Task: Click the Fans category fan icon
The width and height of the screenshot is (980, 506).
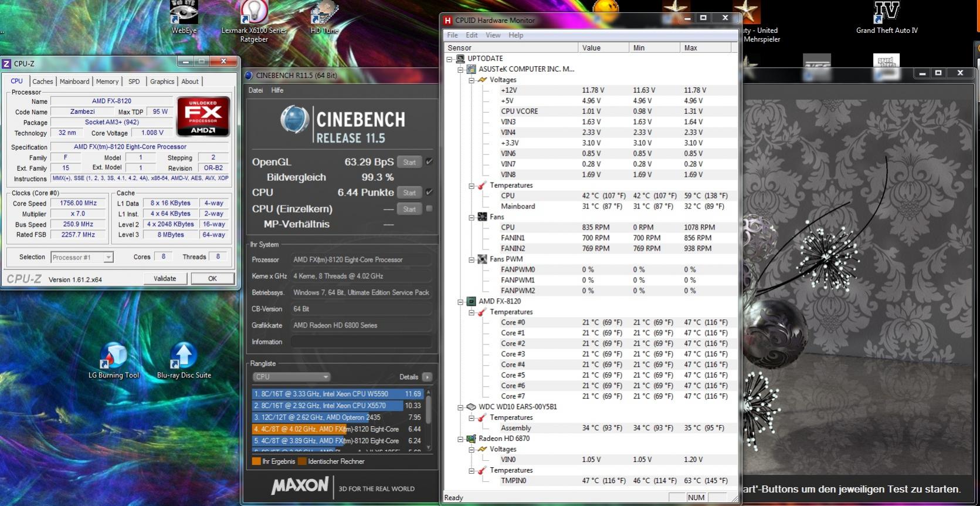Action: pos(482,217)
